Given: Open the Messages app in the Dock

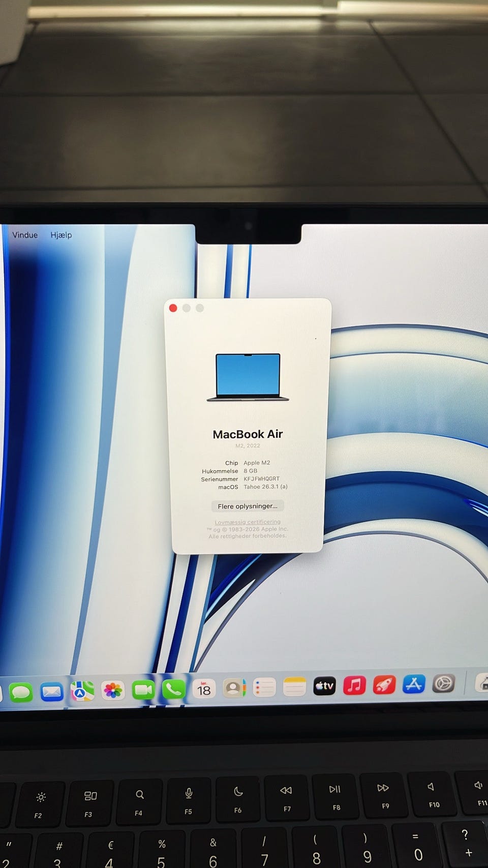Looking at the screenshot, I should pos(21,692).
